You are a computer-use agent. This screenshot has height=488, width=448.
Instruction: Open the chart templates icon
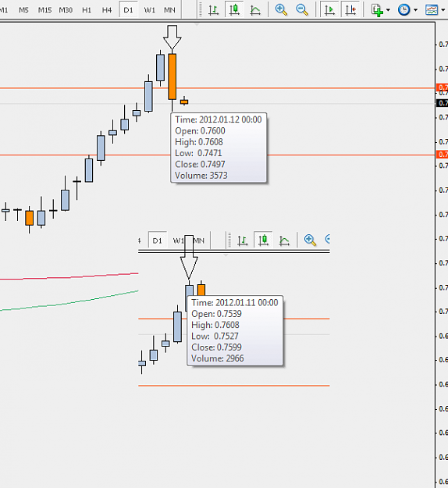pyautogui.click(x=432, y=10)
